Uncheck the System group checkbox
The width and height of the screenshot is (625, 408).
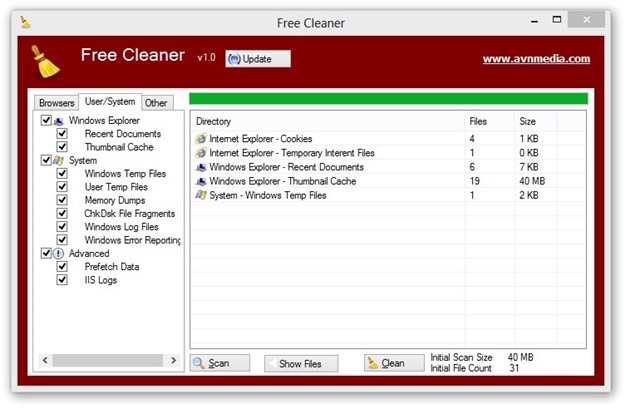(46, 160)
